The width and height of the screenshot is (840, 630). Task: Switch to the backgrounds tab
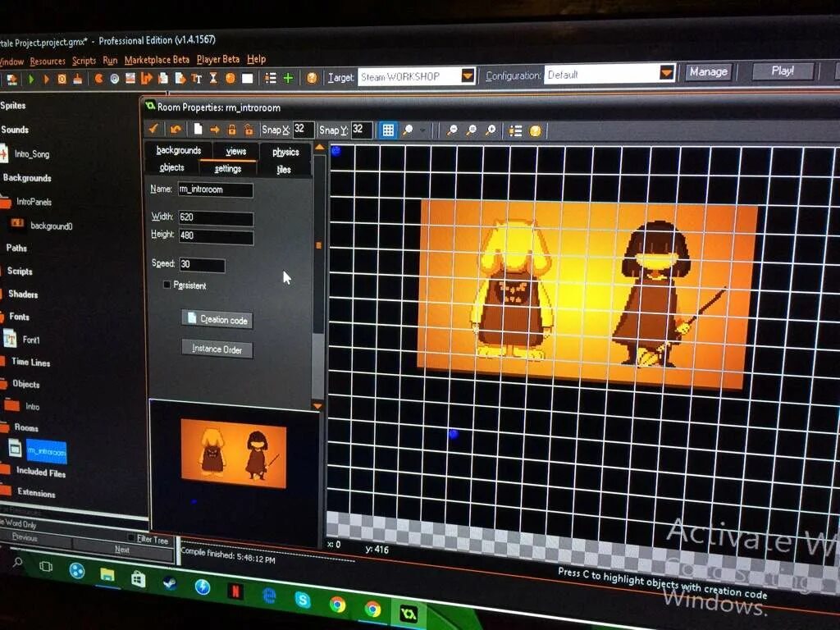pos(178,150)
